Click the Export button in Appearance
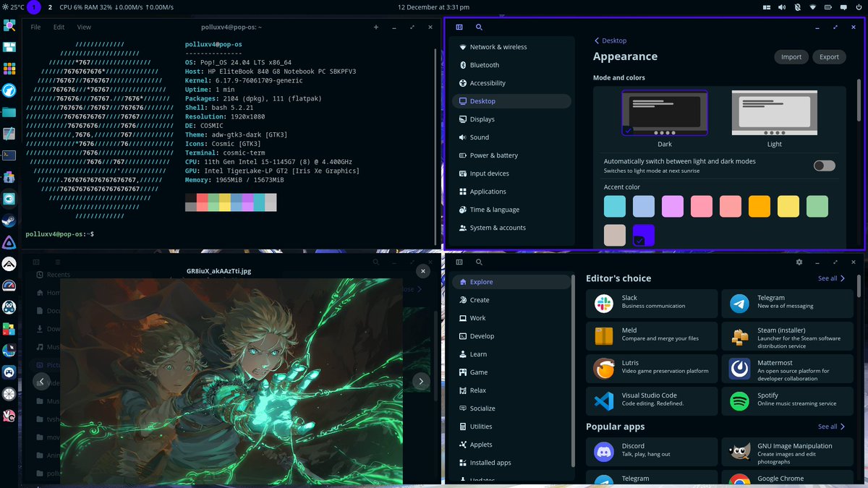Screen dimensions: 868x488 coord(829,57)
